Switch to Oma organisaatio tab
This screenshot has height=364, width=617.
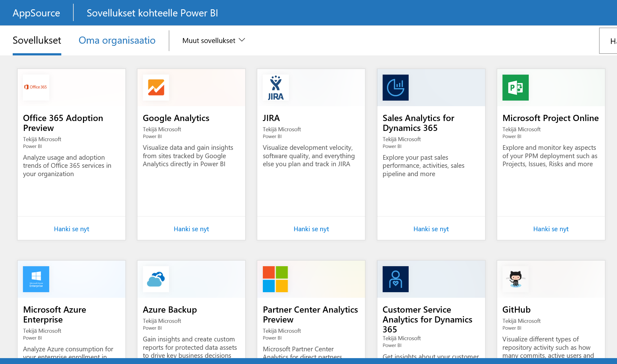pyautogui.click(x=117, y=40)
